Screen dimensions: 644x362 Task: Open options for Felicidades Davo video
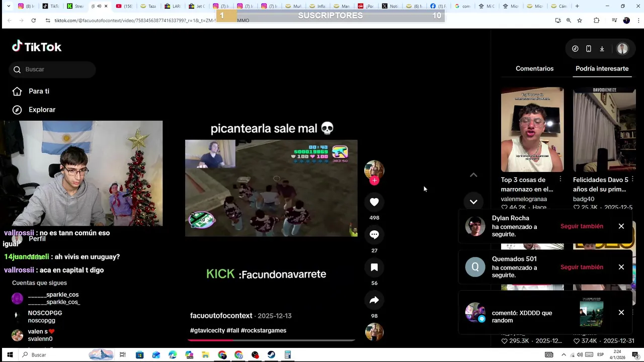pyautogui.click(x=632, y=179)
